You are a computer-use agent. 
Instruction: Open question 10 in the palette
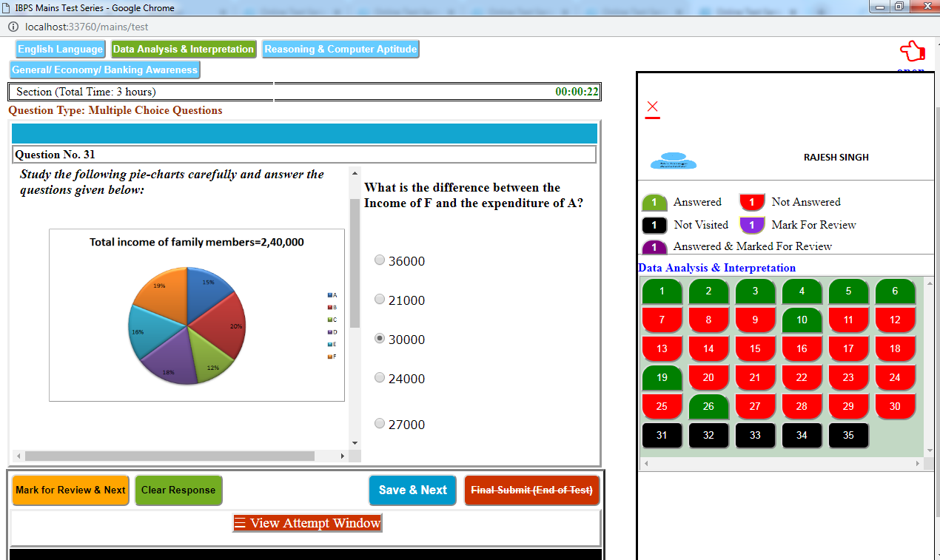(x=802, y=320)
